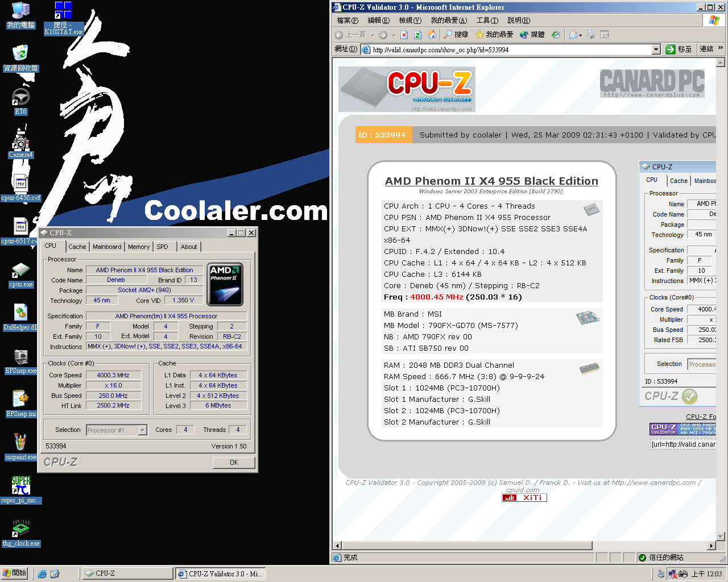This screenshot has width=728, height=582.
Task: Open the 檔案(F) menu
Action: coord(348,20)
